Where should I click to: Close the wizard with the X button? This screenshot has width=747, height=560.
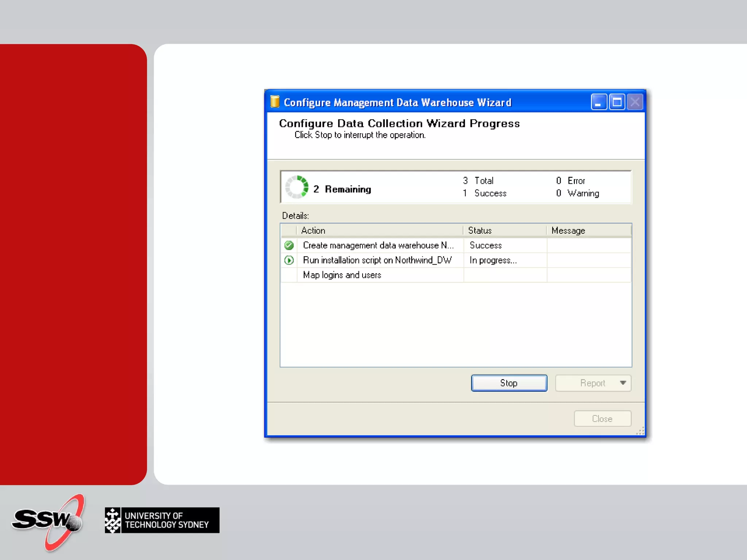point(635,102)
